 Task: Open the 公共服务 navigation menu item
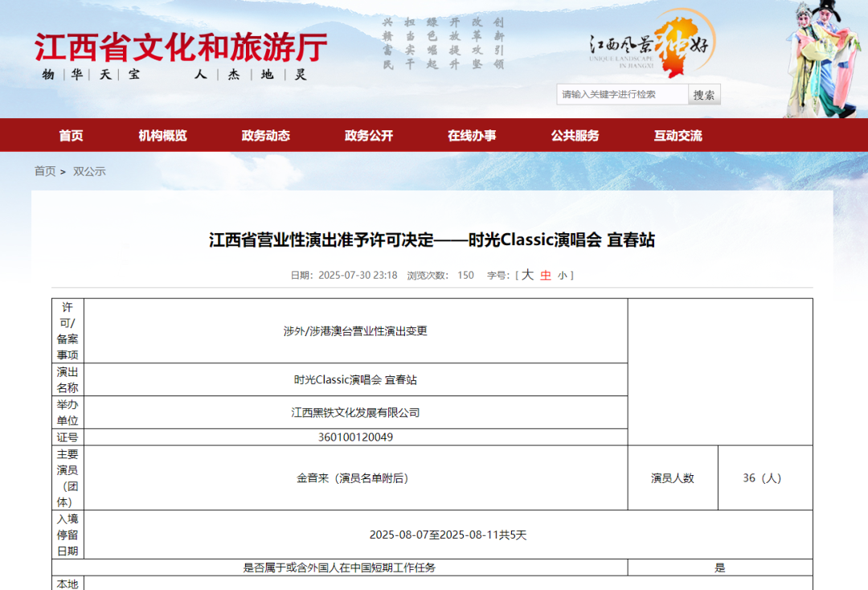(575, 136)
